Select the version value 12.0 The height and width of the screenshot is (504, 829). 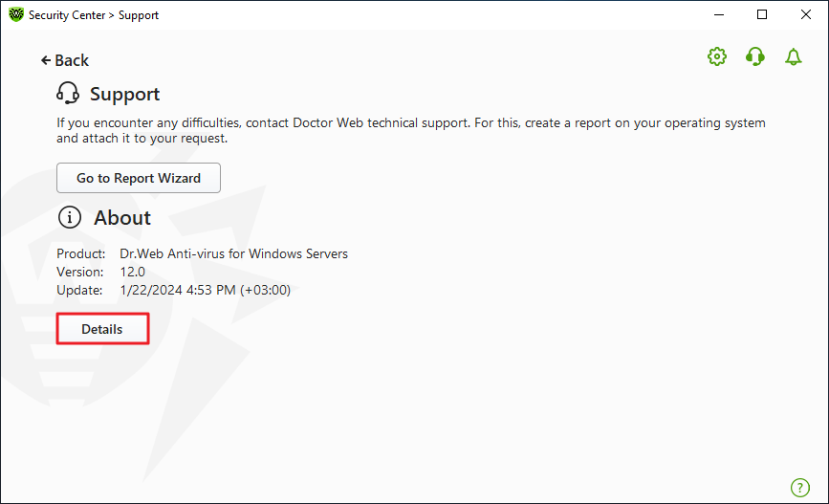pyautogui.click(x=132, y=272)
